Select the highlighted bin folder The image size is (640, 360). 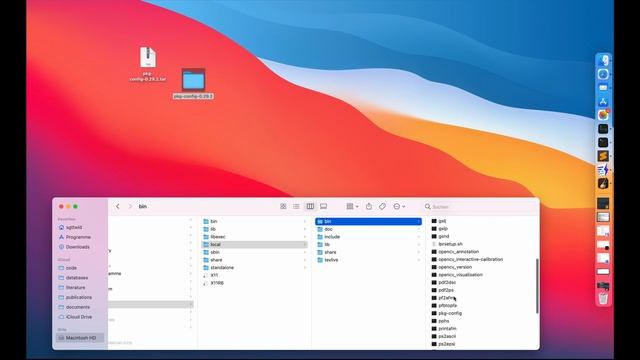click(369, 221)
